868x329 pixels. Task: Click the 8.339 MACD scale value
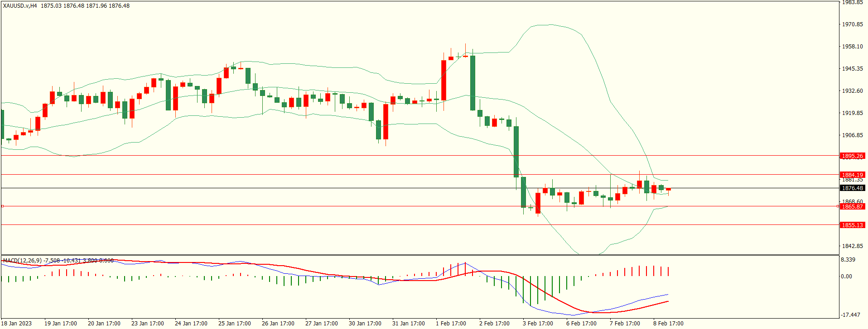point(848,260)
